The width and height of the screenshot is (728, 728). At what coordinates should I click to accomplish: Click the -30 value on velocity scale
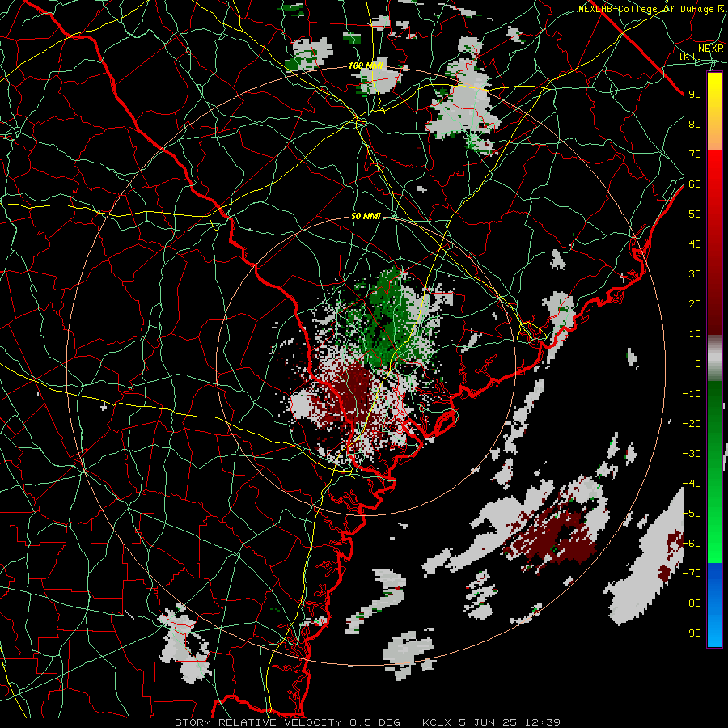coord(692,454)
